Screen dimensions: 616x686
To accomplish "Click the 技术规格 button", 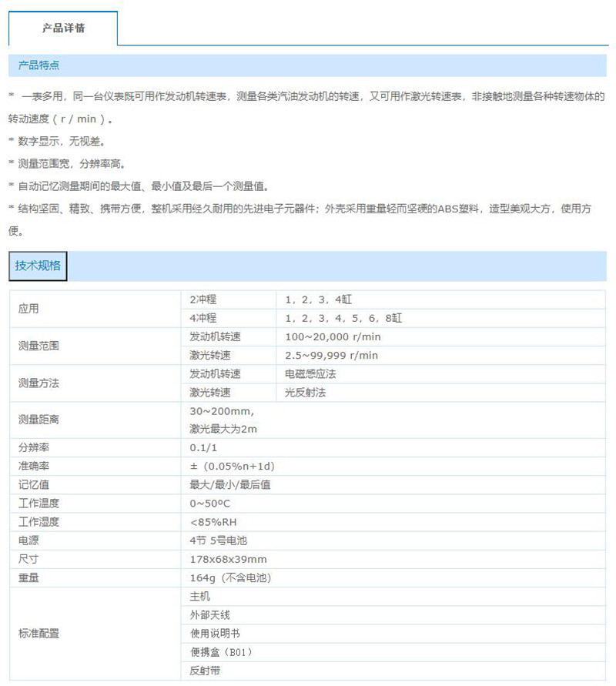I will click(x=38, y=266).
